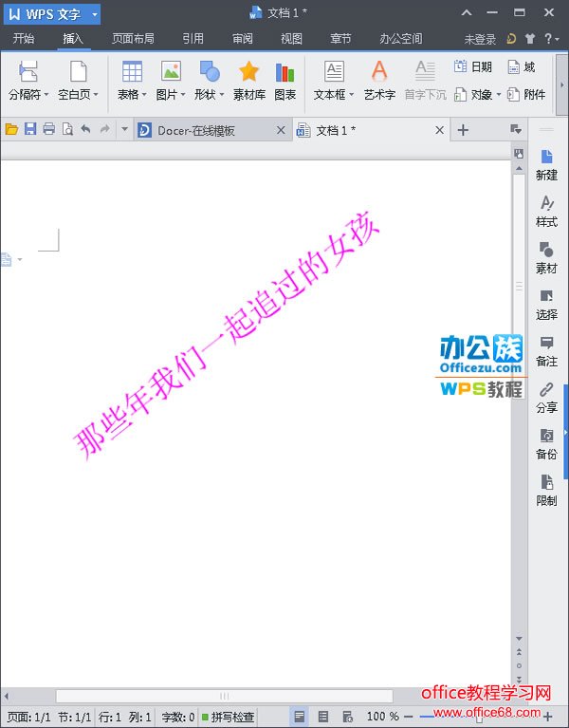Open 限制 restriction side panel
The image size is (569, 728).
[x=546, y=491]
